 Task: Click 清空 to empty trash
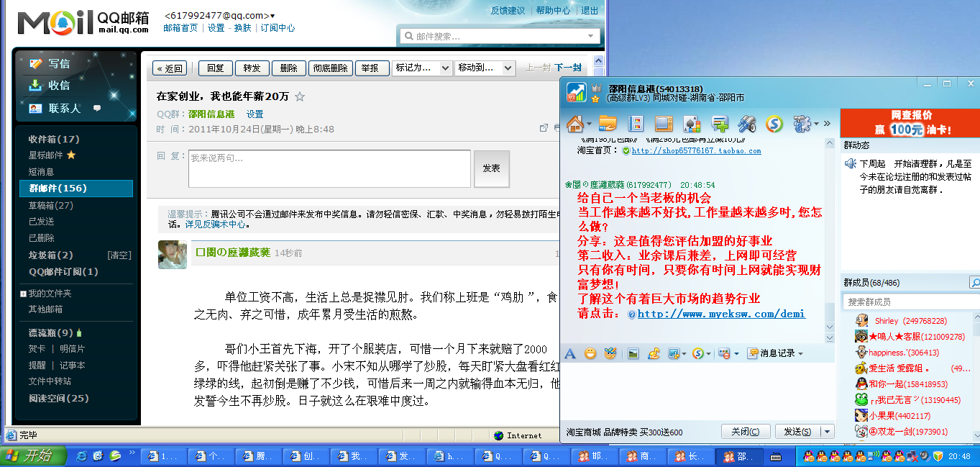[119, 255]
